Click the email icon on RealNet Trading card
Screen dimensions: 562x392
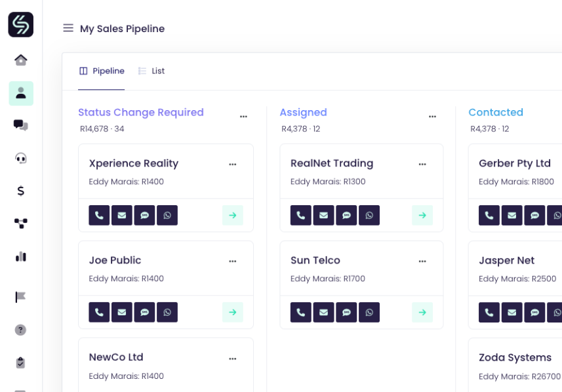point(323,215)
